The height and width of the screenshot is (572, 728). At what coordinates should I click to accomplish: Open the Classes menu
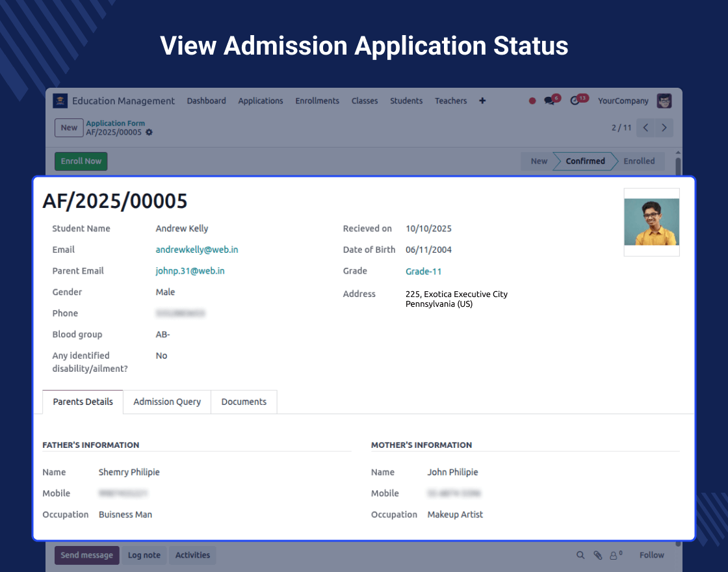[365, 101]
